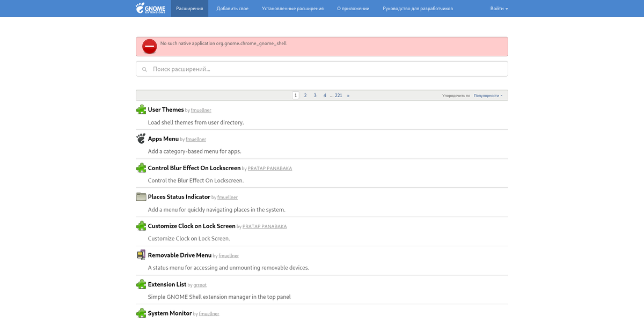Open the Removable Drive Menu extension
644x323 pixels.
tap(180, 255)
